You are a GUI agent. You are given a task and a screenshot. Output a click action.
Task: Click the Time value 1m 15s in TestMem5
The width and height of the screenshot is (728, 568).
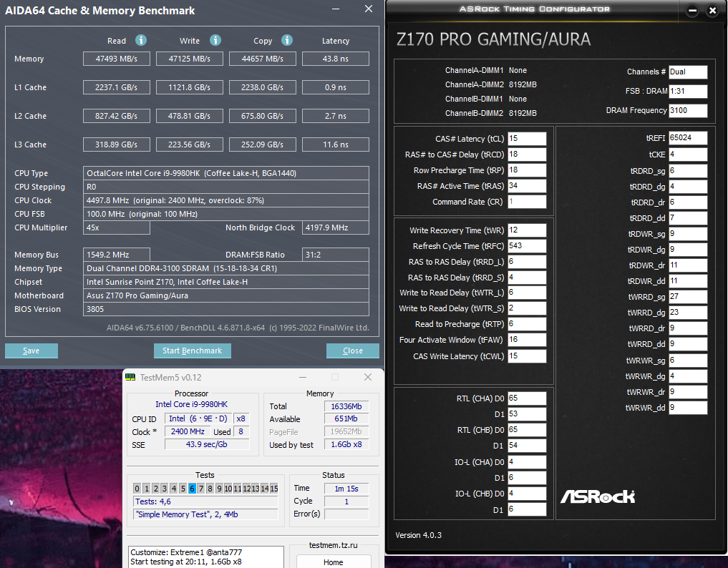click(346, 489)
